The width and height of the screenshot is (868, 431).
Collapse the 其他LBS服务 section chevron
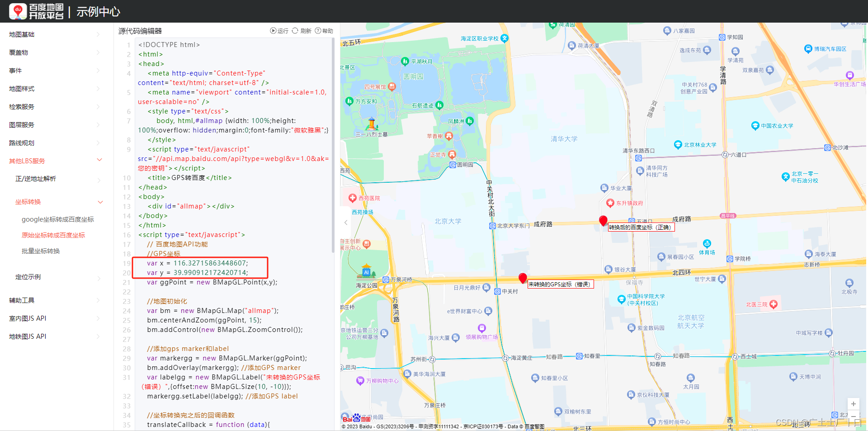tap(100, 160)
